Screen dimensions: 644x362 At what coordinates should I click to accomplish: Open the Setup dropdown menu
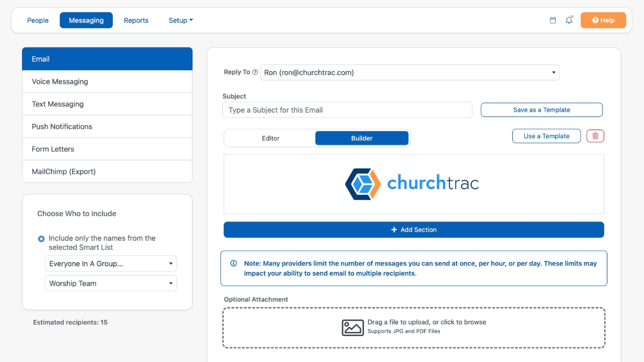(x=181, y=20)
